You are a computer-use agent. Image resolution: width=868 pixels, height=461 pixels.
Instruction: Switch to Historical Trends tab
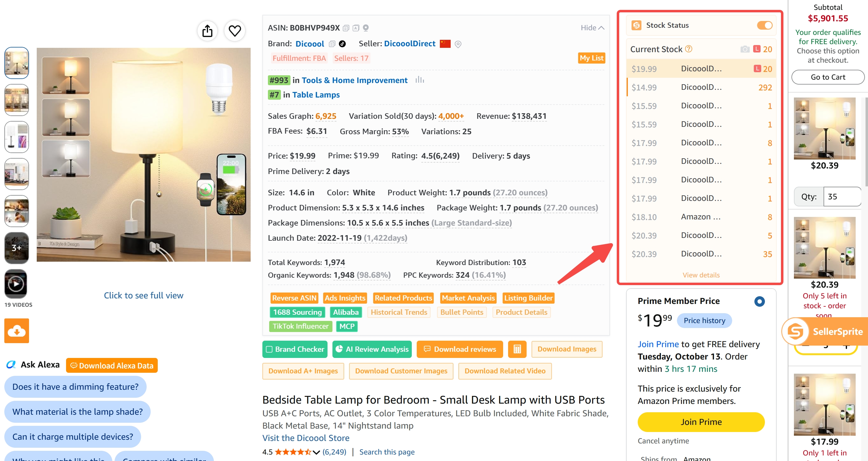click(x=399, y=312)
